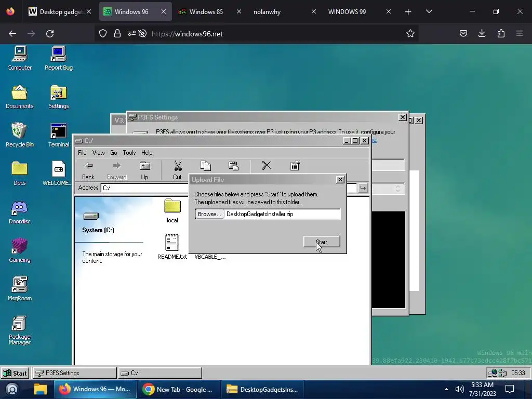Click the tracking protection shield icon
The image size is (532, 399).
(103, 34)
